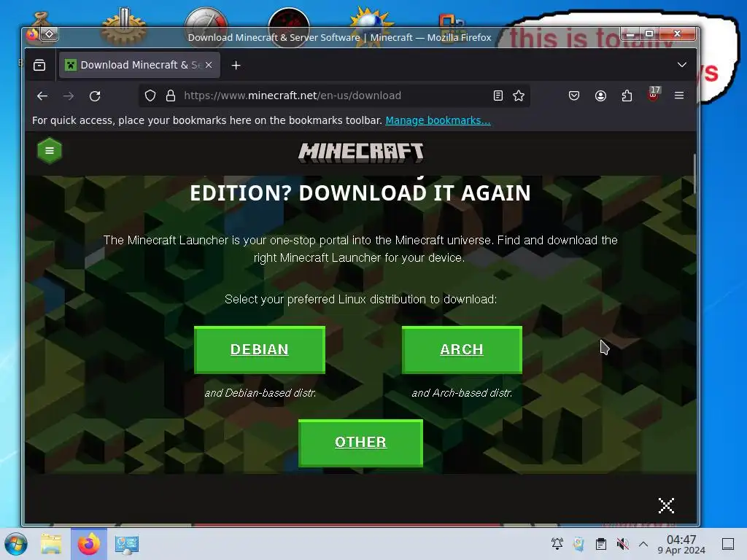
Task: Click the URL address field
Action: coord(333,96)
